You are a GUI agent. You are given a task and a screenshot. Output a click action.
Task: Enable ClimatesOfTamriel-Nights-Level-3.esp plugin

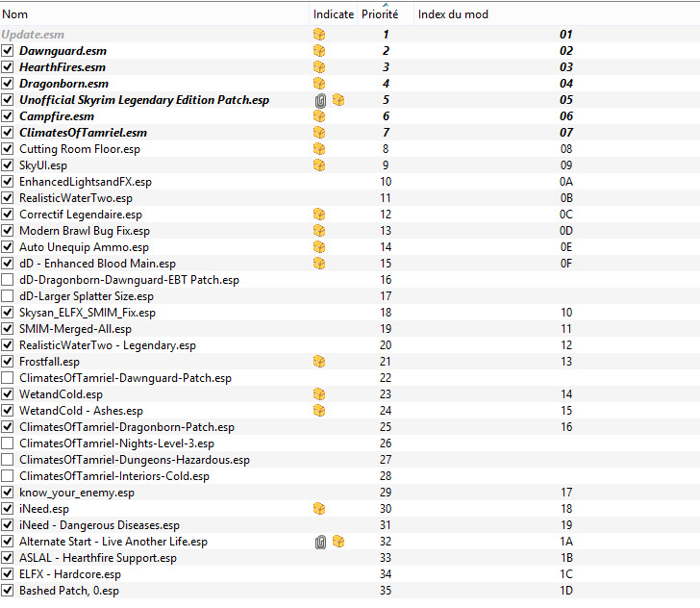7,443
